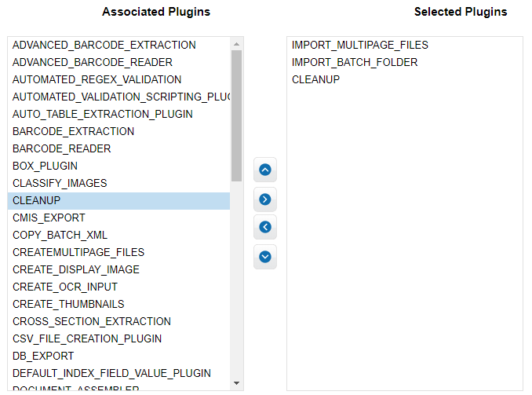This screenshot has width=532, height=395.
Task: Click the add-to-selected right arrow icon
Action: (265, 199)
